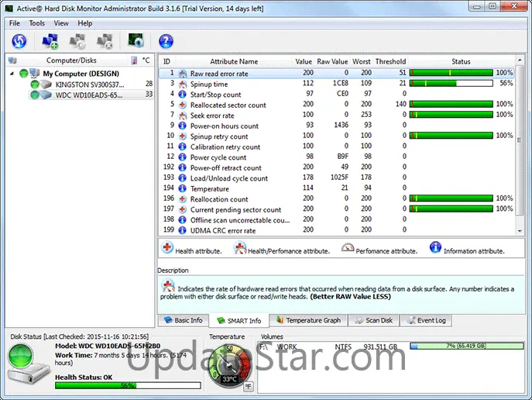Image resolution: width=532 pixels, height=400 pixels.
Task: Collapse the My Computer (DESIGN) tree node
Action: click(12, 74)
